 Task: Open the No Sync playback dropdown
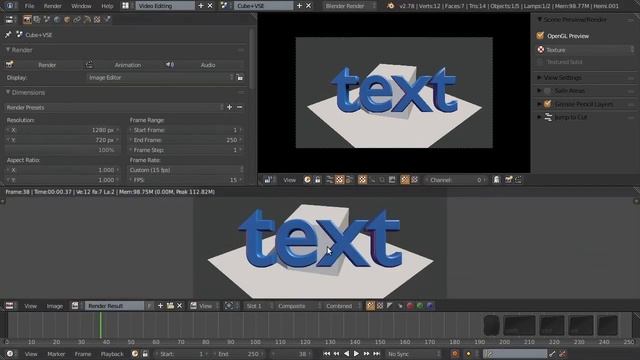[413, 354]
